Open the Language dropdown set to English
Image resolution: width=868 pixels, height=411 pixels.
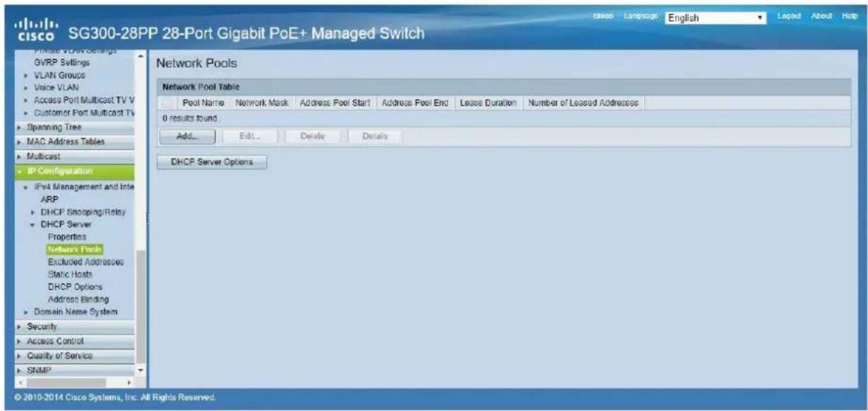click(716, 18)
